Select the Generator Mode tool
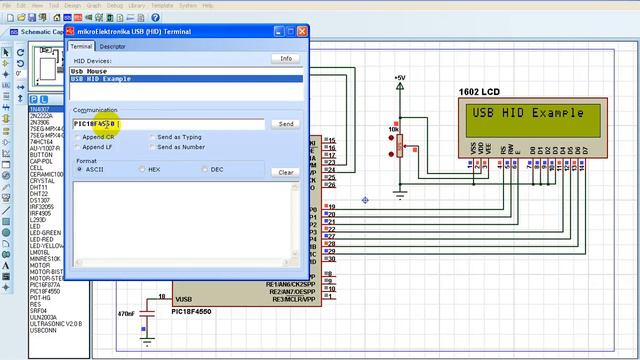The height and width of the screenshot is (360, 640). [x=6, y=176]
